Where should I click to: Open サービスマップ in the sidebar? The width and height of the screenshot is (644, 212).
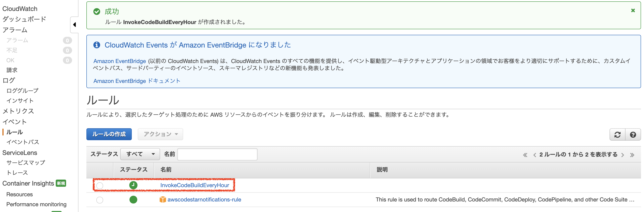25,162
